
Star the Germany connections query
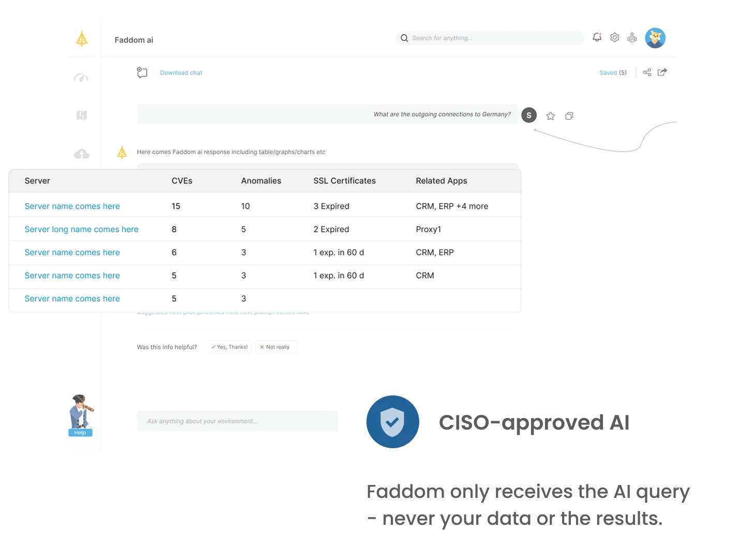click(x=551, y=116)
